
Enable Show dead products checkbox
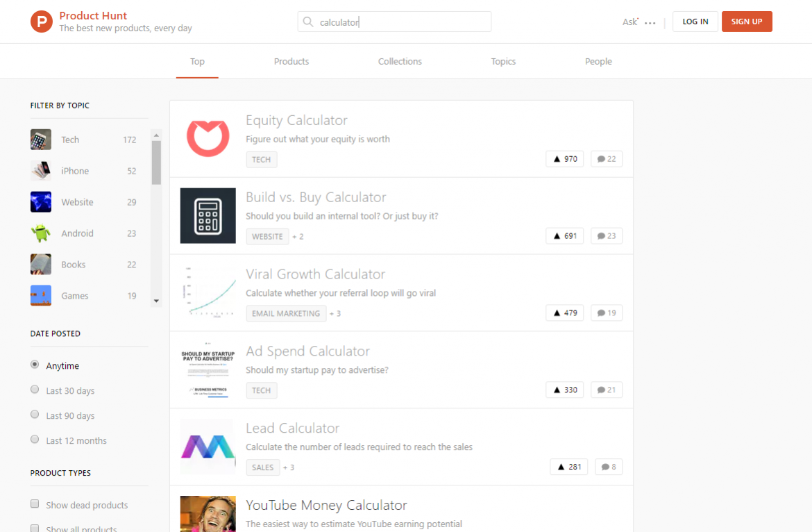35,504
